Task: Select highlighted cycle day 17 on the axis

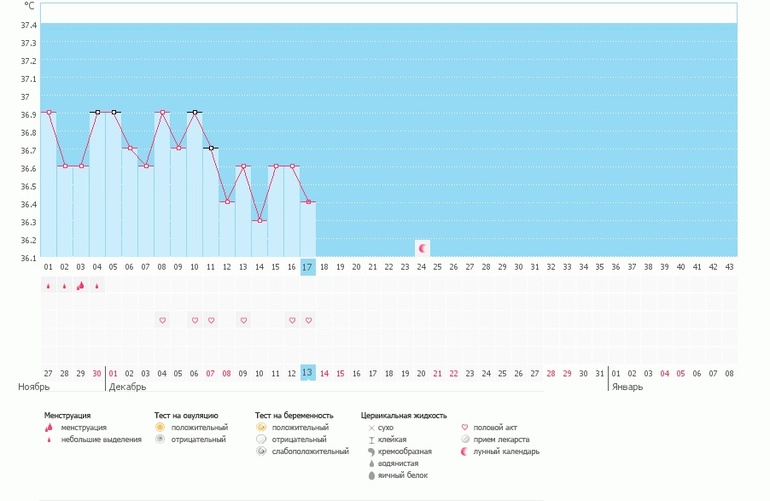Action: 308,267
